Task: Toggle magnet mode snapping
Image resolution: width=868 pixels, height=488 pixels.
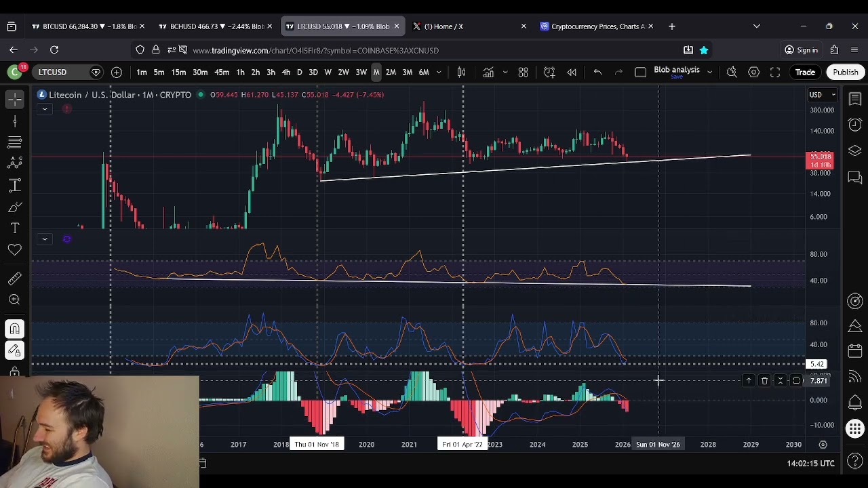Action: pyautogui.click(x=14, y=329)
